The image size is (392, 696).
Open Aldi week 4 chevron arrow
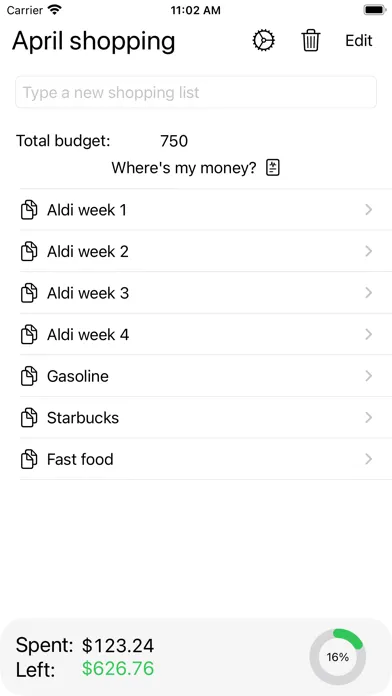click(x=368, y=334)
